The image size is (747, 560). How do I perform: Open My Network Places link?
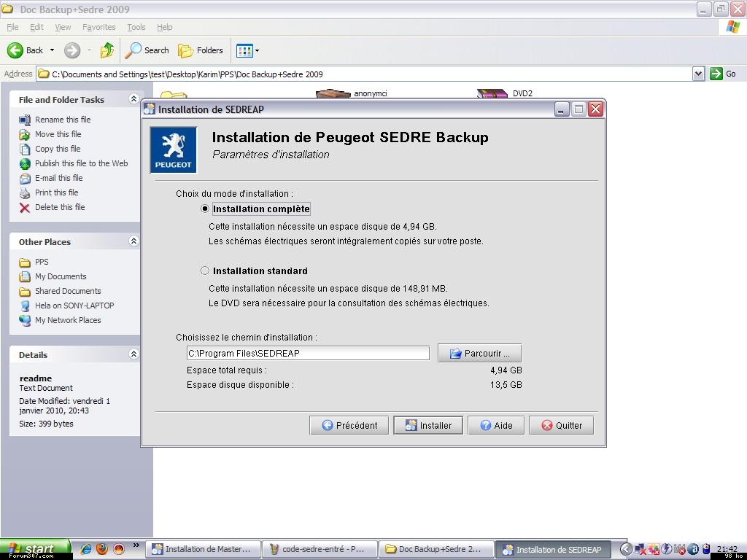tap(60, 320)
